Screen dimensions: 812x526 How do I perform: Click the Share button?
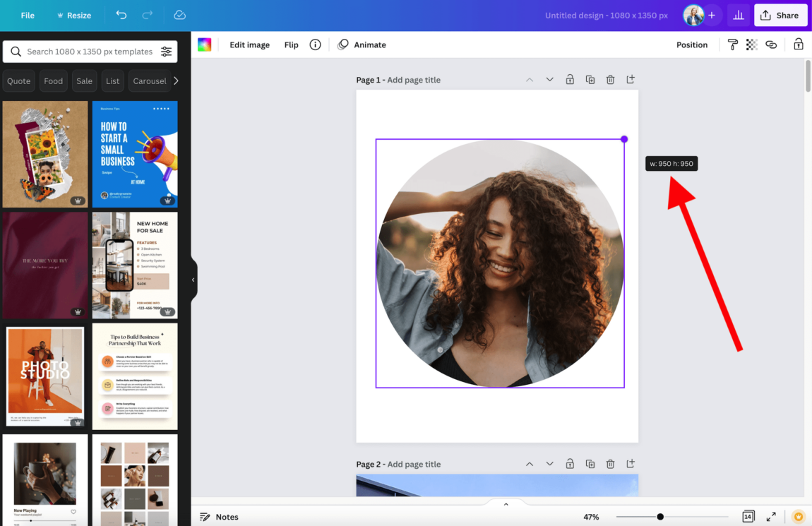(x=780, y=15)
